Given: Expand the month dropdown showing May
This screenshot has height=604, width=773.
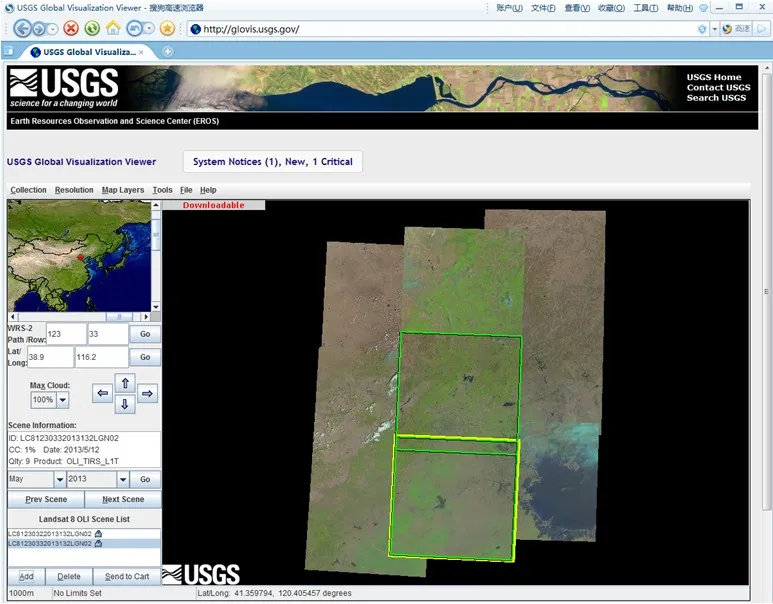Looking at the screenshot, I should pos(60,480).
